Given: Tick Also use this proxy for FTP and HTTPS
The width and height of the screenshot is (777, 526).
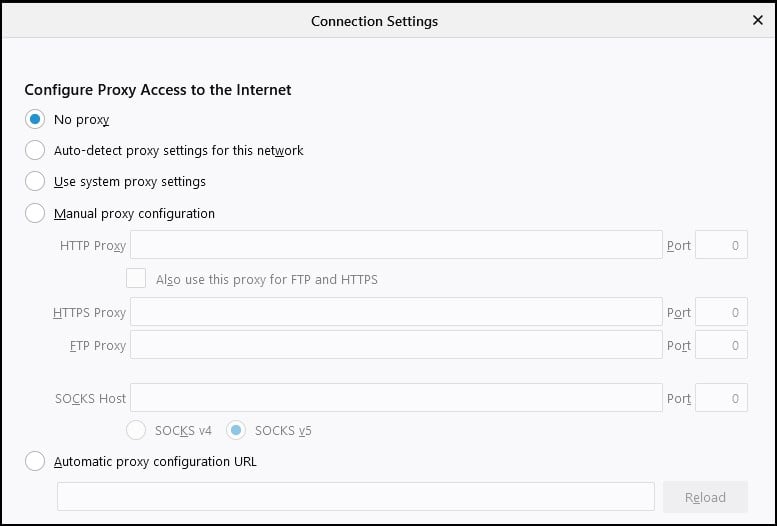Looking at the screenshot, I should (137, 279).
